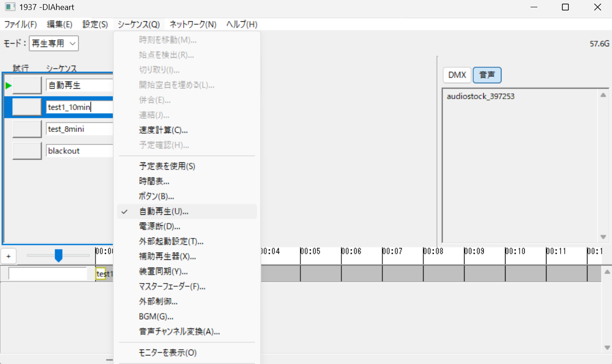612x364 pixels.
Task: Open the ネットワーク(N) menu
Action: point(193,25)
